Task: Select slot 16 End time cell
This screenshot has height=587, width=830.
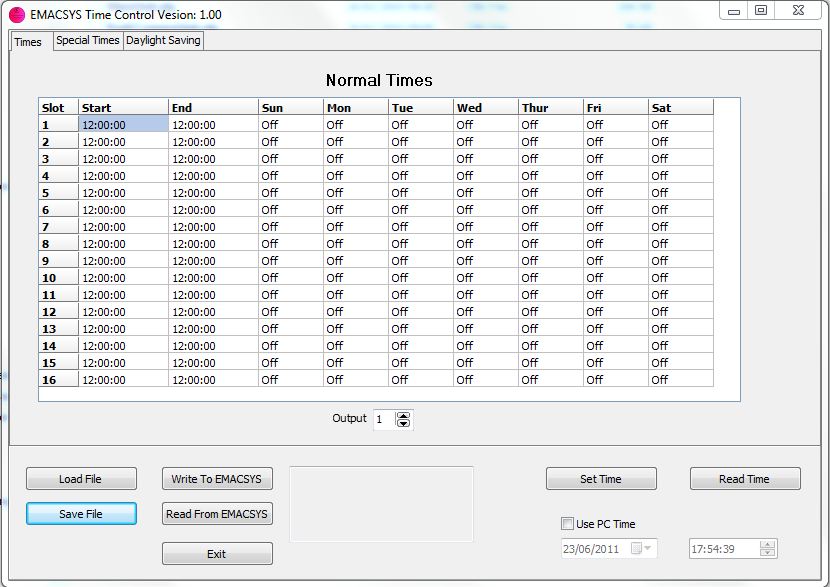Action: [212, 380]
